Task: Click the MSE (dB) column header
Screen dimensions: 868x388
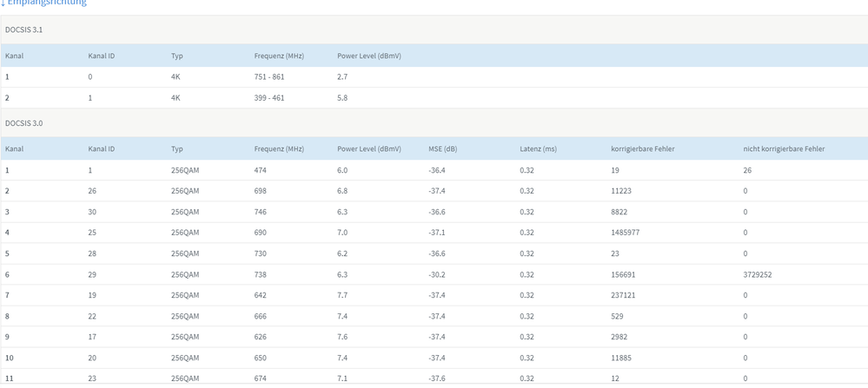Action: point(442,149)
